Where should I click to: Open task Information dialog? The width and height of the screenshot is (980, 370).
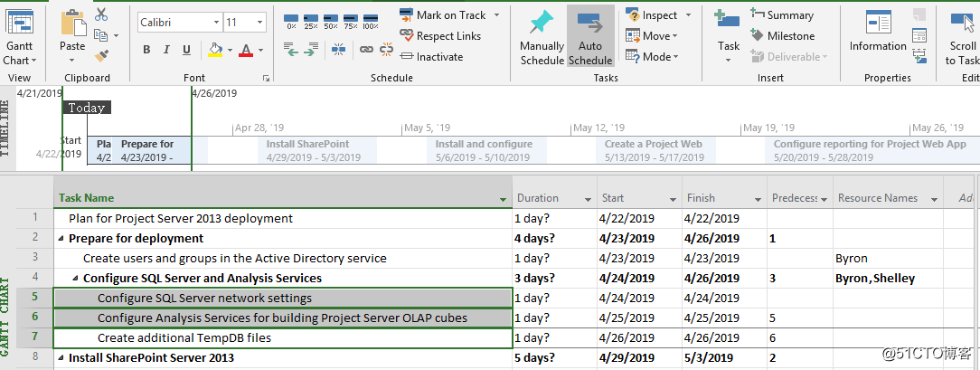(878, 30)
